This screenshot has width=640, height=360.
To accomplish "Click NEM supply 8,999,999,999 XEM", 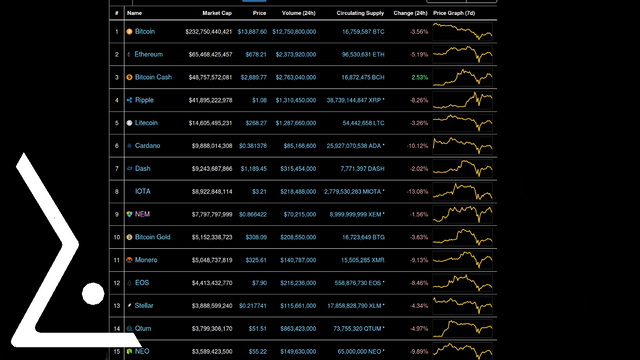I will coord(356,214).
